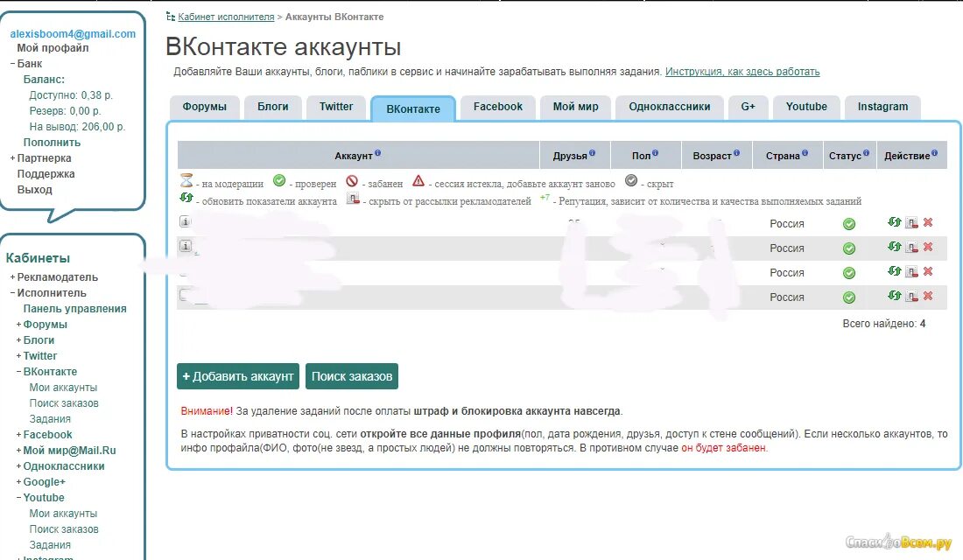
Task: Refresh stats for the first account row
Action: [894, 222]
